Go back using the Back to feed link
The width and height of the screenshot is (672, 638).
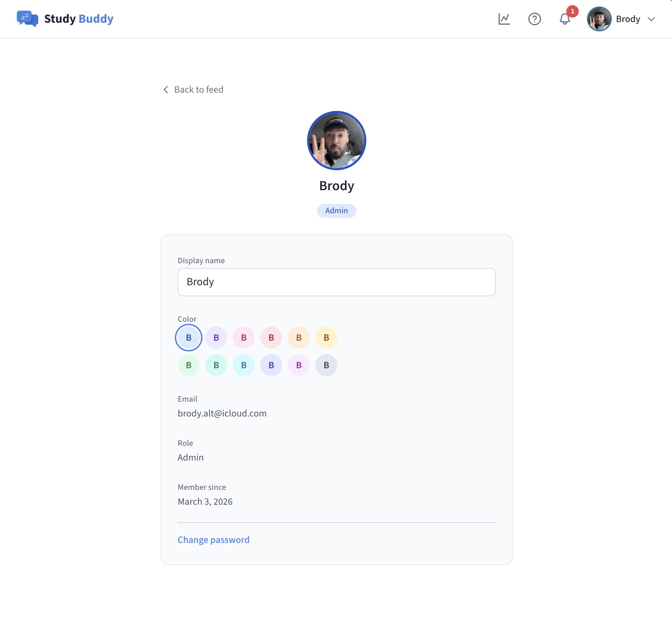point(199,90)
